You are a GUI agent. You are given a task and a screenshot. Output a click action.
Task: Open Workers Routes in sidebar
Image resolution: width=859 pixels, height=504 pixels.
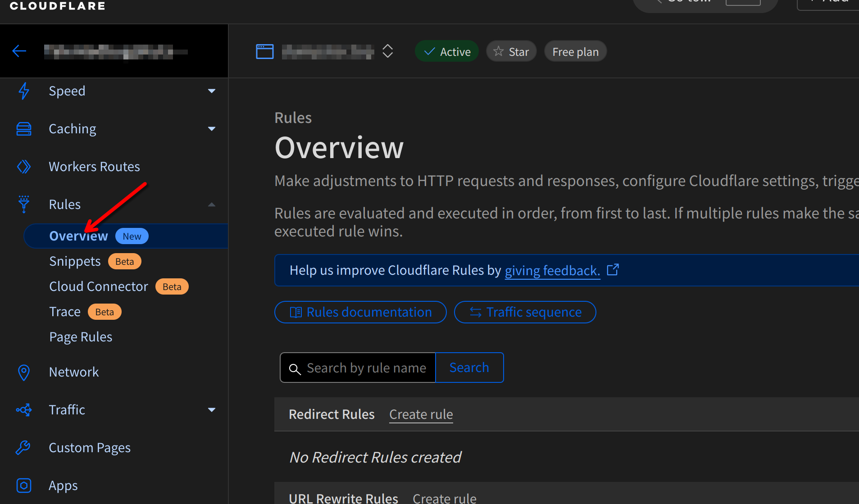click(x=95, y=167)
